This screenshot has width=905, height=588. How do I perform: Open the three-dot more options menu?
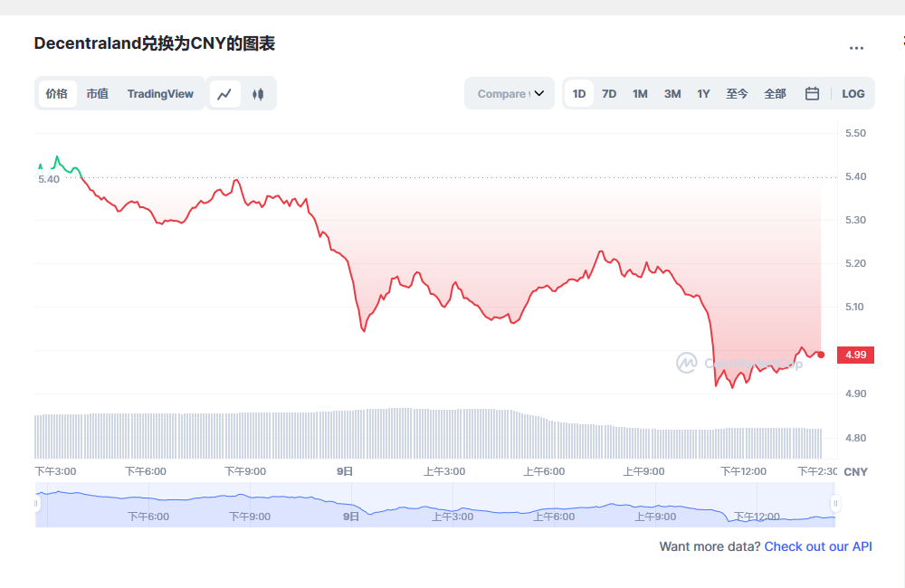pyautogui.click(x=856, y=48)
